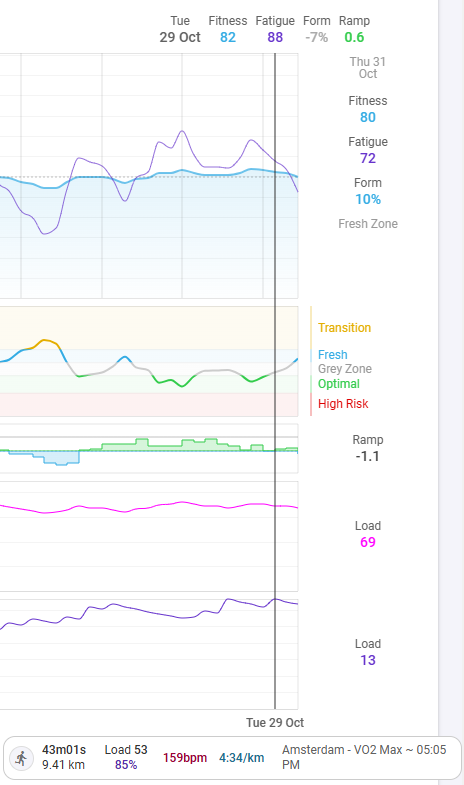Click the Fresh Zone status text

(368, 224)
